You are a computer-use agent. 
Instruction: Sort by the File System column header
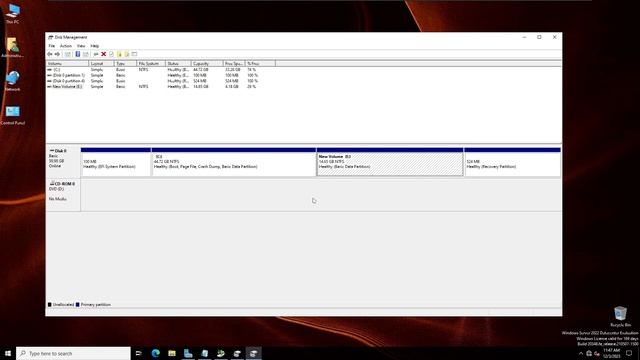pos(151,64)
